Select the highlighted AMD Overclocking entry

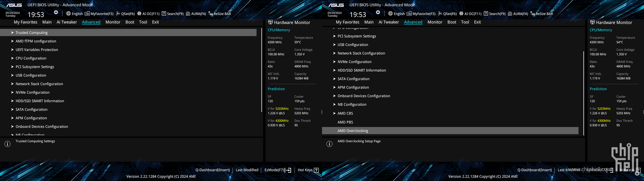pos(450,131)
